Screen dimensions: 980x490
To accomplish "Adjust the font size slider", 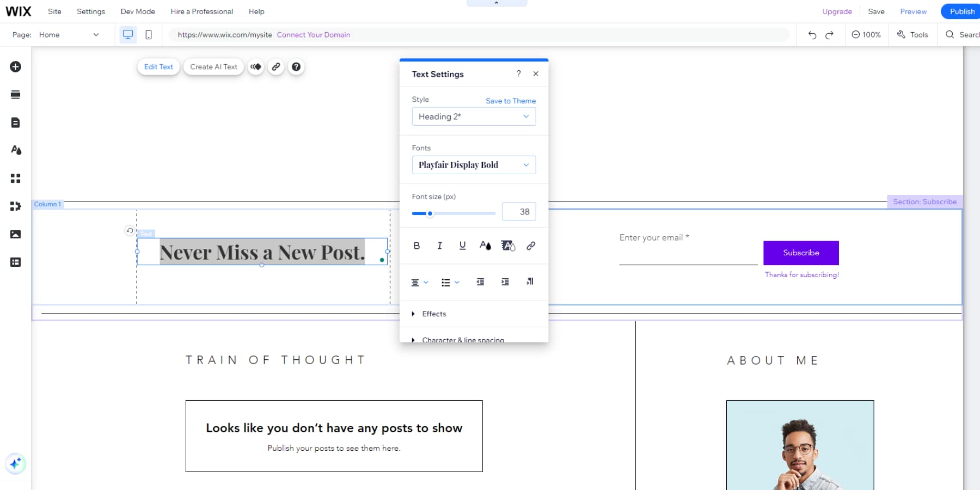I will click(x=430, y=213).
